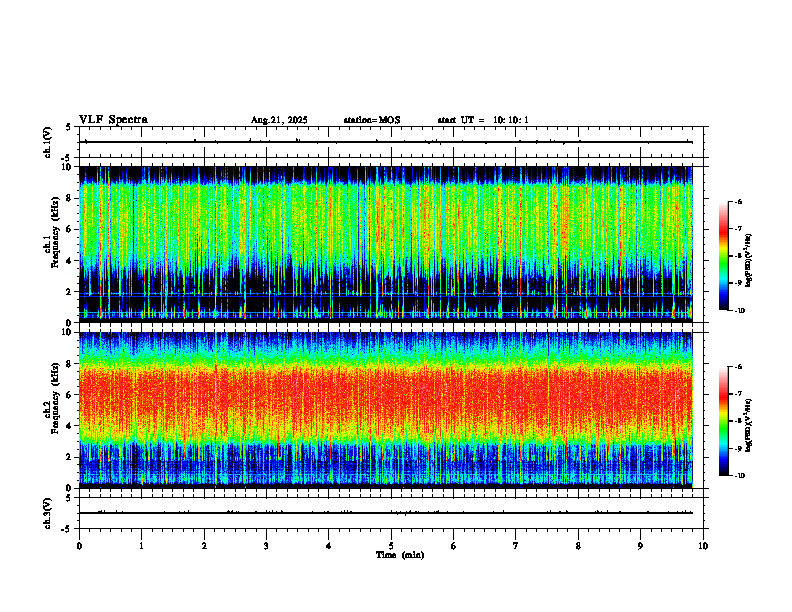The width and height of the screenshot is (792, 612).
Task: Click the 7 tick on Time axis
Action: (x=516, y=546)
